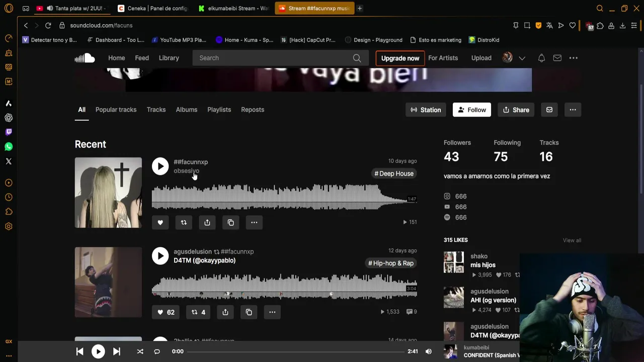This screenshot has width=644, height=362.
Task: Message the profile via envelope button
Action: (x=549, y=110)
